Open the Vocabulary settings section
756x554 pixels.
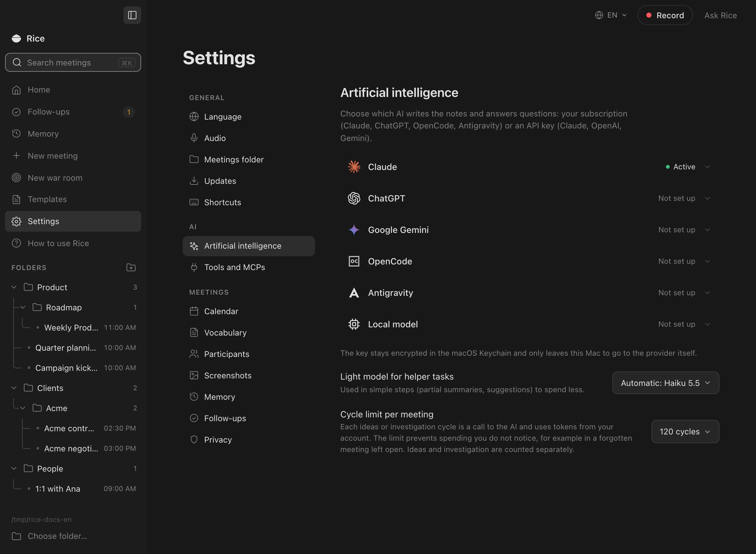[x=249, y=333]
